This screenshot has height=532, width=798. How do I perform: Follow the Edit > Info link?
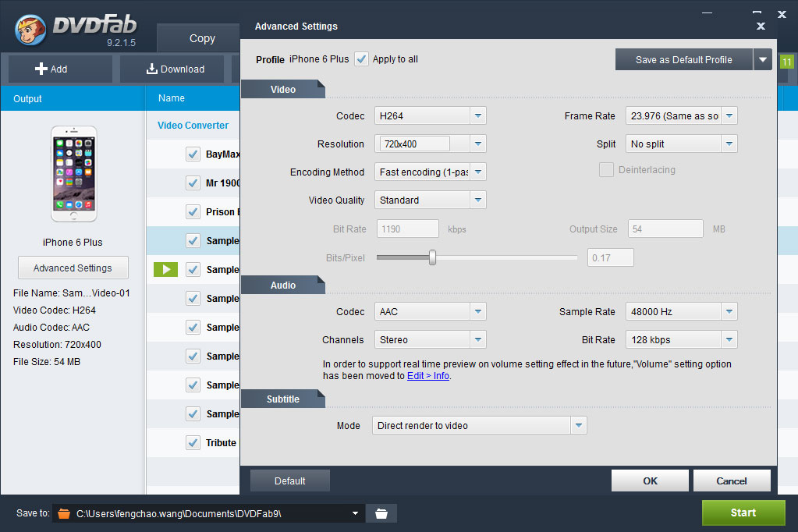point(428,376)
